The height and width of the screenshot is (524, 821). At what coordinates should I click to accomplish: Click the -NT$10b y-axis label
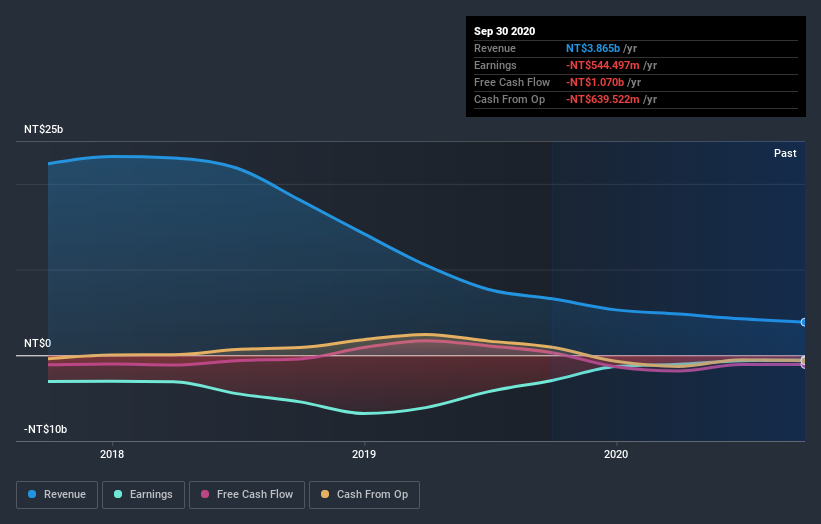pyautogui.click(x=46, y=429)
